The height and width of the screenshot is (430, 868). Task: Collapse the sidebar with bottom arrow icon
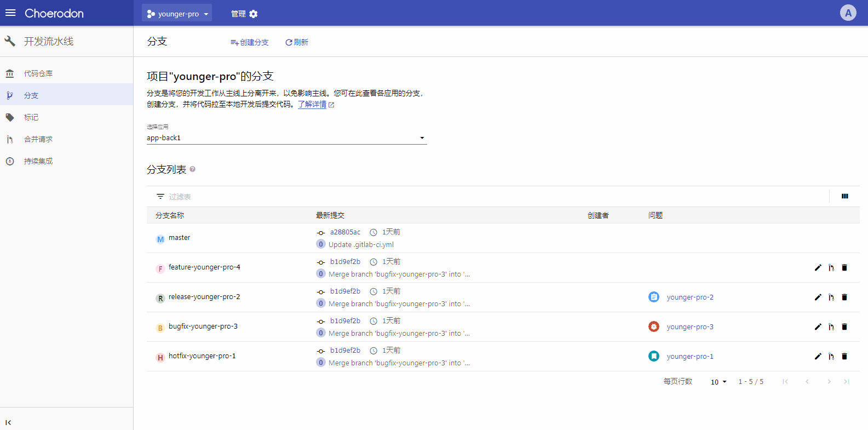pos(8,422)
